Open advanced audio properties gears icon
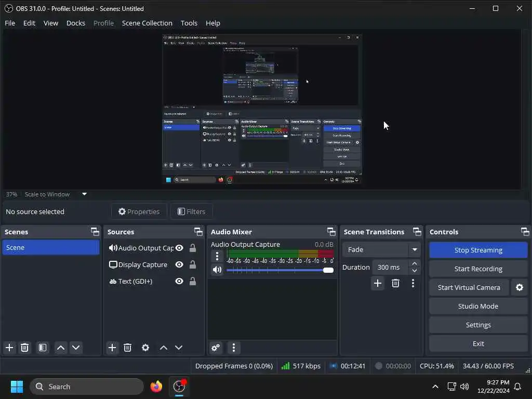 coord(216,348)
